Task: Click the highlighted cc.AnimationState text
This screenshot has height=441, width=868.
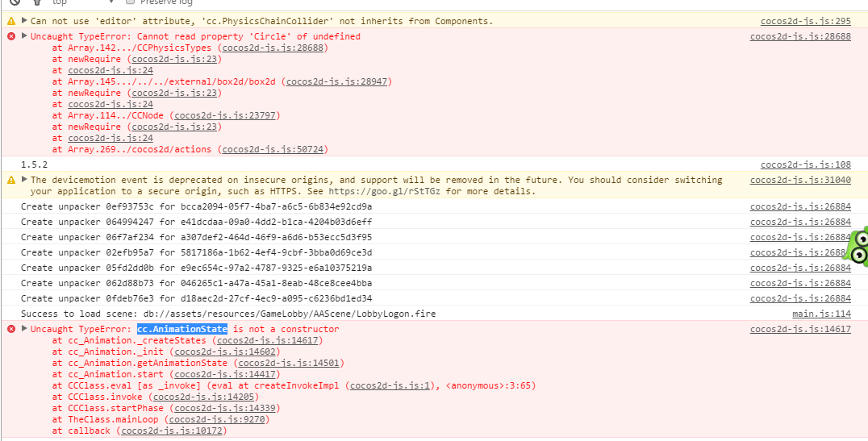Action: pyautogui.click(x=182, y=329)
